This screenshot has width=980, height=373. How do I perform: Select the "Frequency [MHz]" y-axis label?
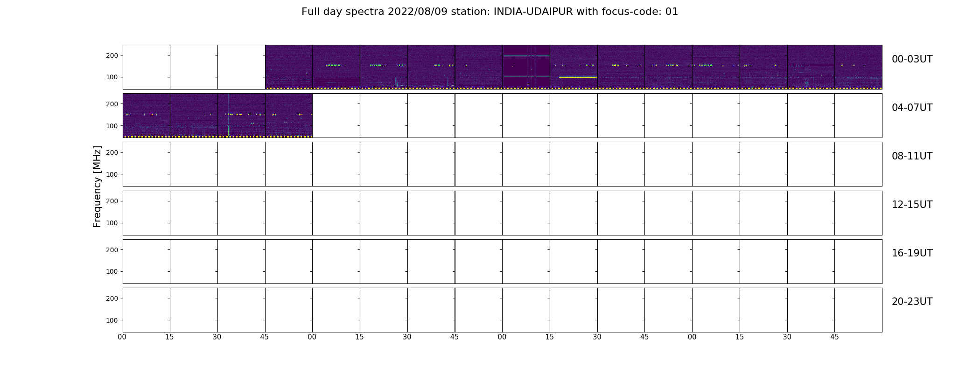point(97,186)
